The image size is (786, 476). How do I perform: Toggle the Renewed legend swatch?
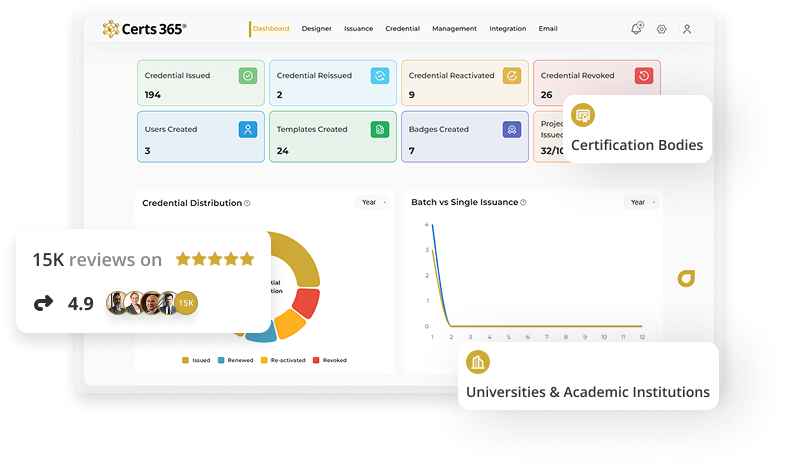[221, 360]
